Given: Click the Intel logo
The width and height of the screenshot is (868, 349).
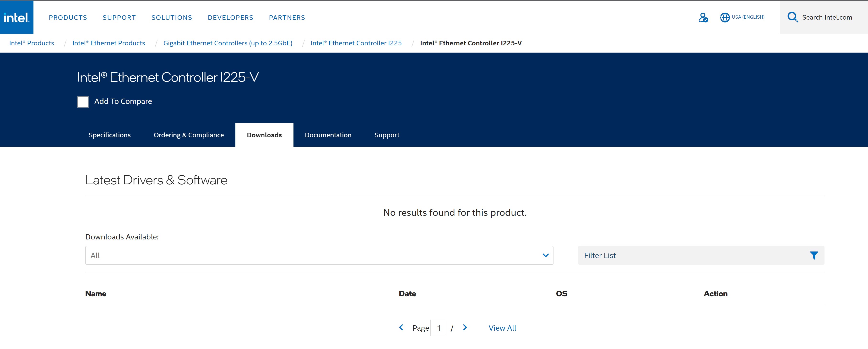Looking at the screenshot, I should coord(16,17).
